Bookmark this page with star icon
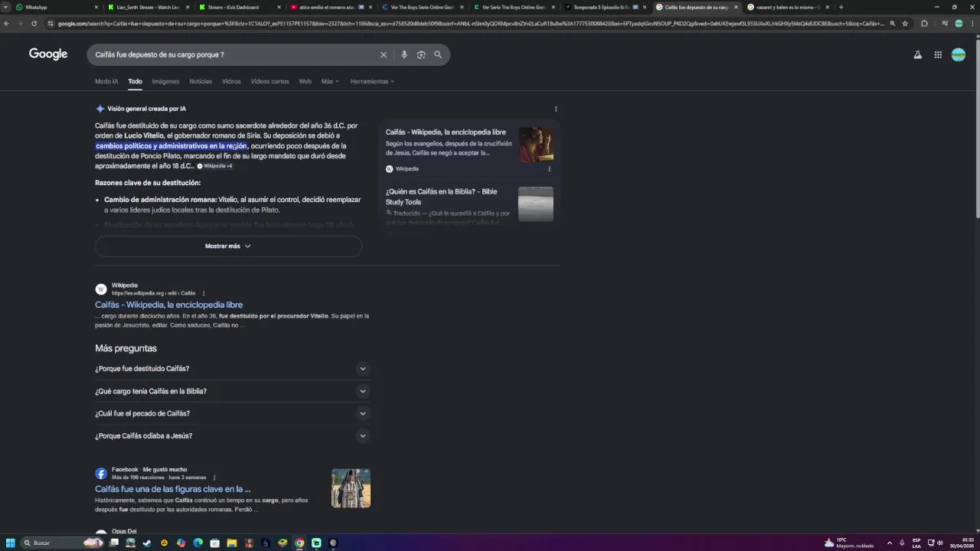Viewport: 980px width, 551px height. coord(905,24)
